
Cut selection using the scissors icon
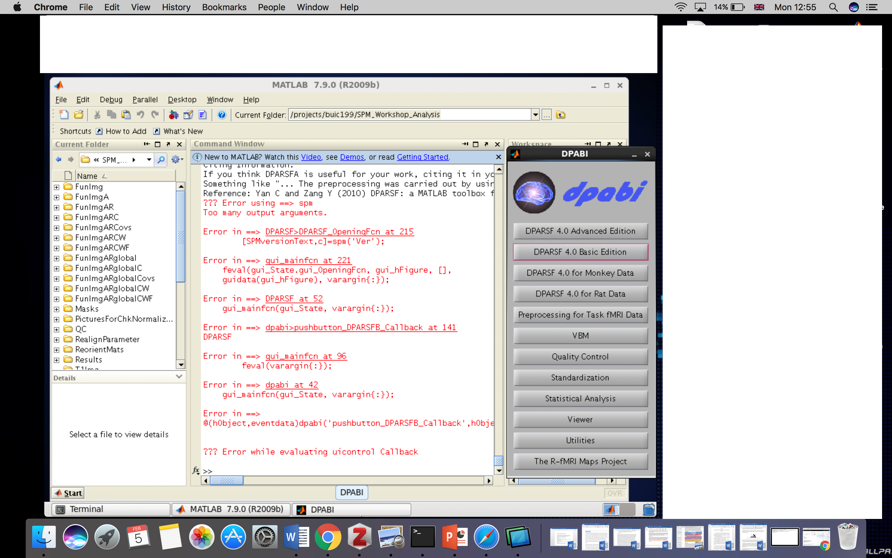click(97, 115)
